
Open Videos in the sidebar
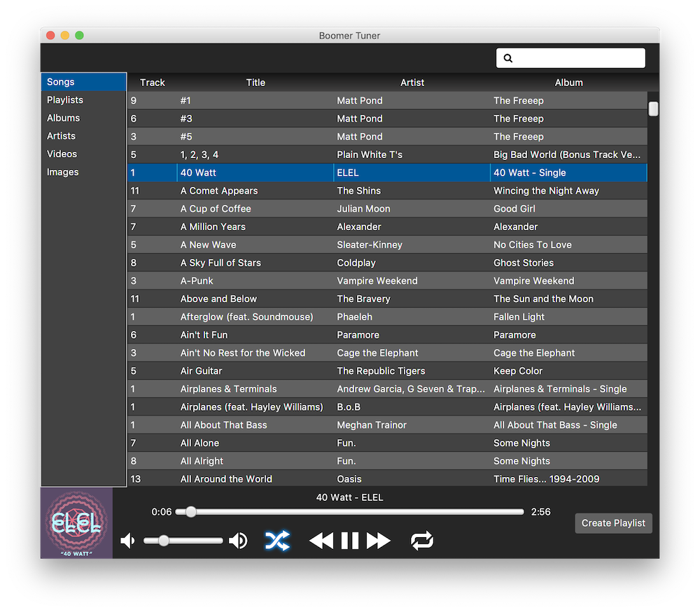click(x=83, y=154)
